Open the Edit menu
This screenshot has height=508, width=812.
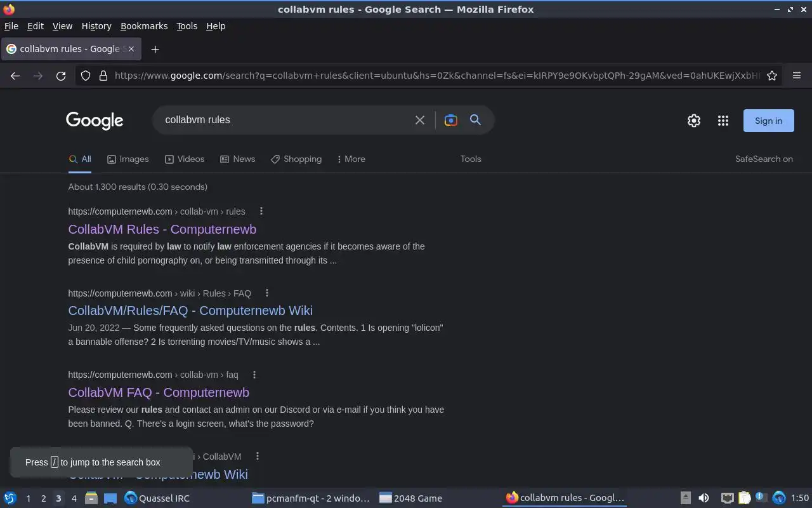click(x=36, y=26)
